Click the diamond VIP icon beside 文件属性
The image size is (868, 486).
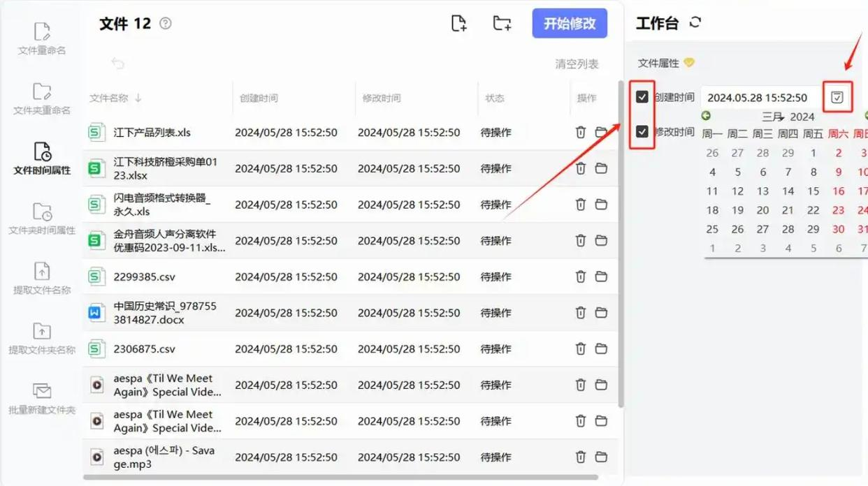coord(689,63)
